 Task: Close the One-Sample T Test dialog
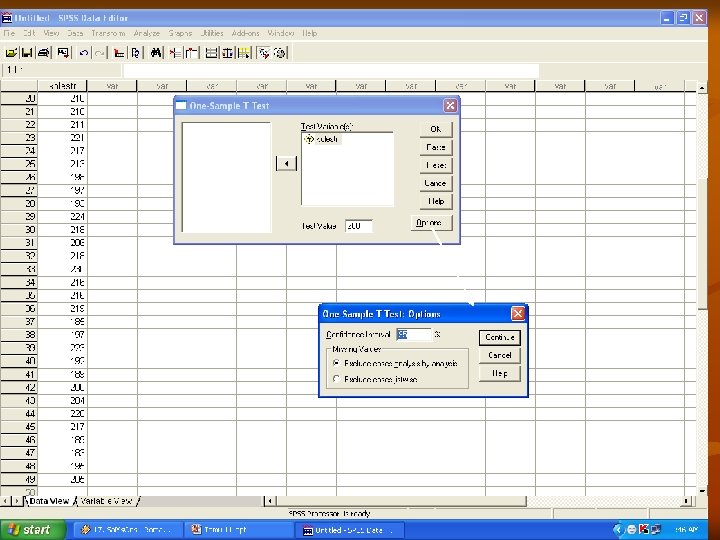click(x=450, y=106)
